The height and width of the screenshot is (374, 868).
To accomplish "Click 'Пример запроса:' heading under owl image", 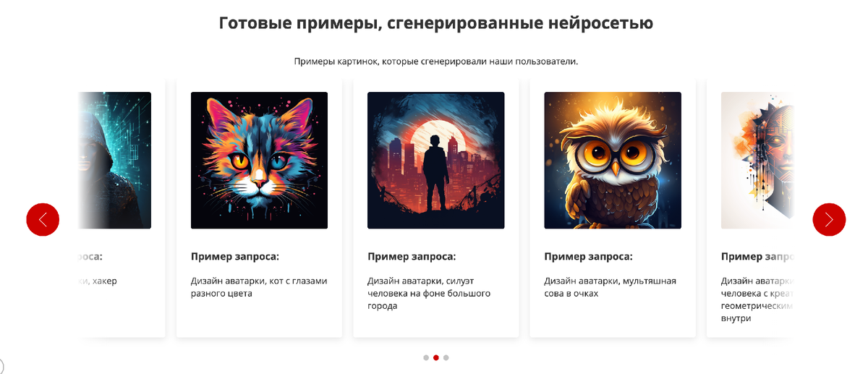I will click(x=589, y=257).
